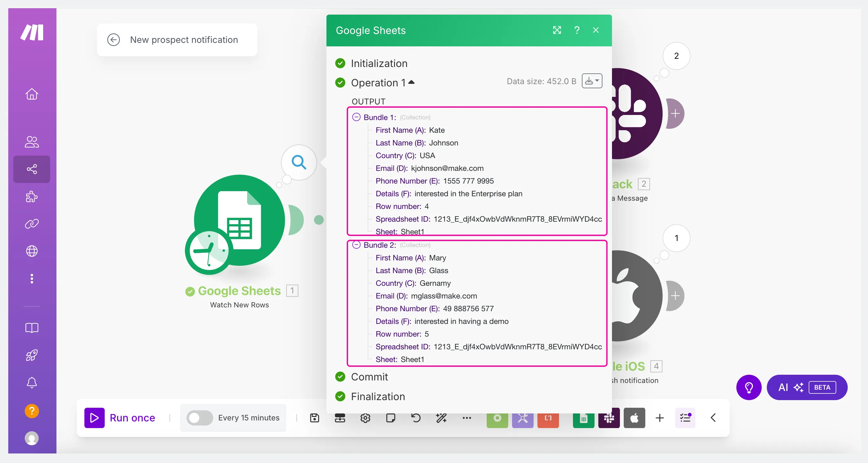Viewport: 868px width, 463px height.
Task: Add a favorite with the toolbar plus icon
Action: (660, 418)
